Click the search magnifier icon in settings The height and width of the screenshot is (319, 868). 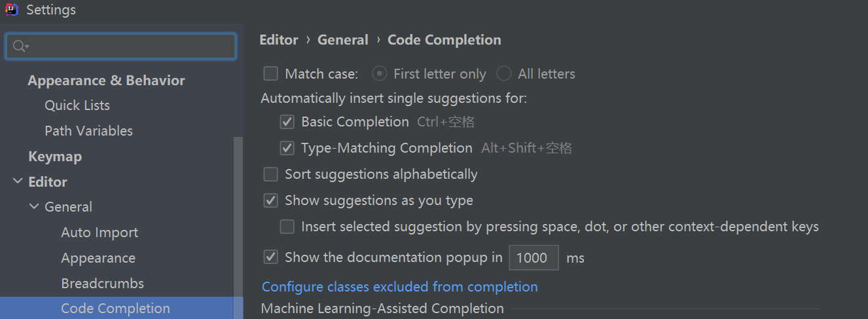pos(19,46)
